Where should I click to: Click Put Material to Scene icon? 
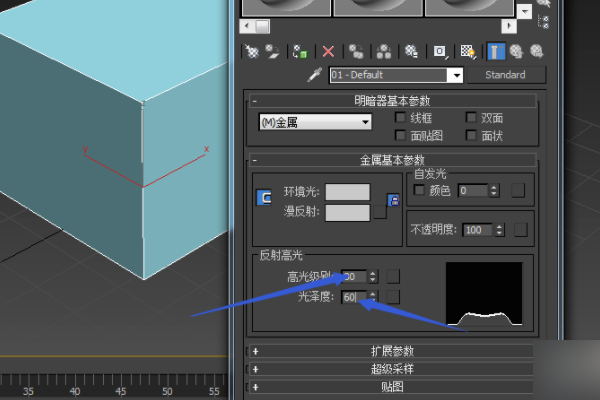click(x=272, y=51)
